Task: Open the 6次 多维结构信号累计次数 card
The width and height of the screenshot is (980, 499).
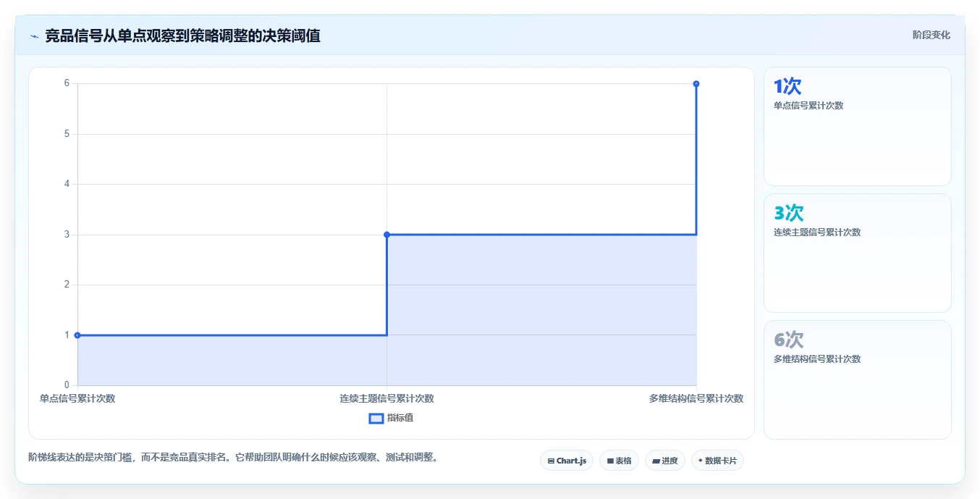Action: 857,380
